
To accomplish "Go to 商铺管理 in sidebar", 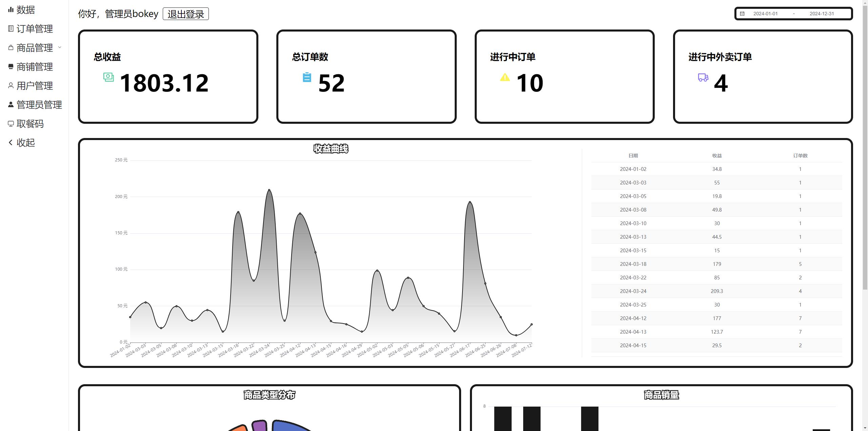I will (x=34, y=67).
